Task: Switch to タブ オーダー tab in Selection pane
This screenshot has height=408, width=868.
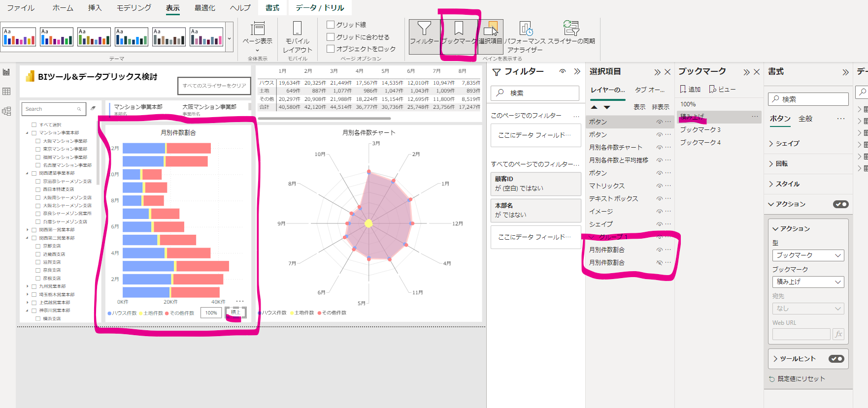Action: 650,90
